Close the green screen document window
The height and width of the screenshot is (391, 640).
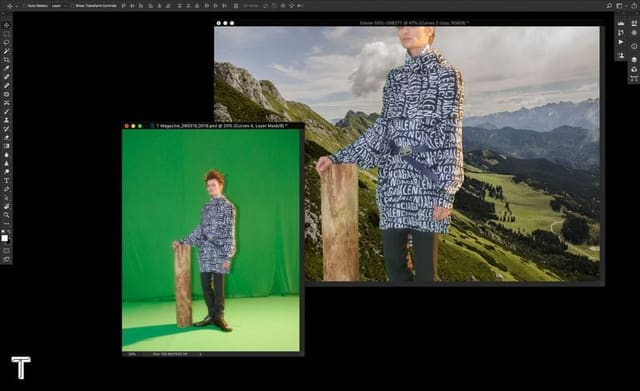[127, 126]
